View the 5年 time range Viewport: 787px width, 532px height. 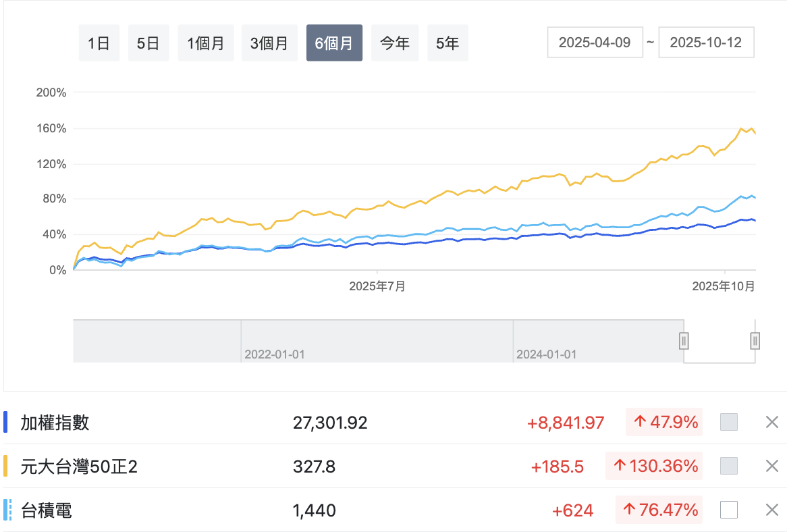(x=447, y=43)
